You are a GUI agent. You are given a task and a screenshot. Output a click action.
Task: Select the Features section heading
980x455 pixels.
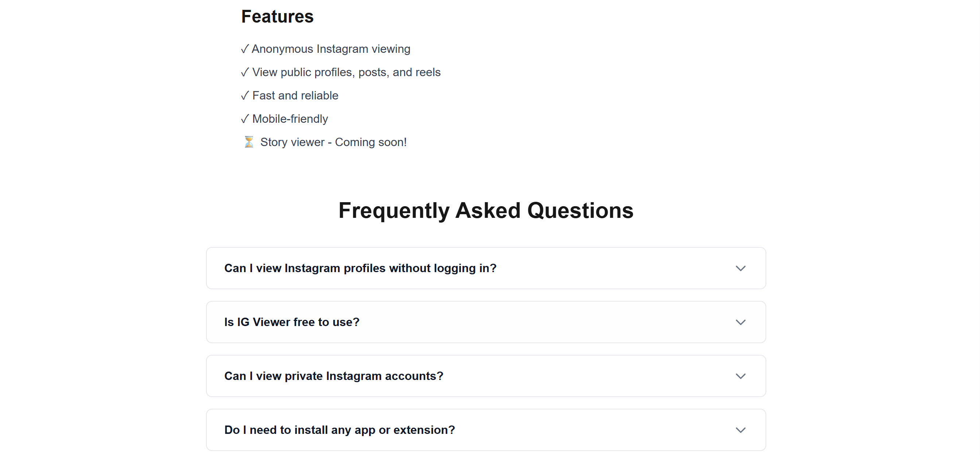coord(277,16)
